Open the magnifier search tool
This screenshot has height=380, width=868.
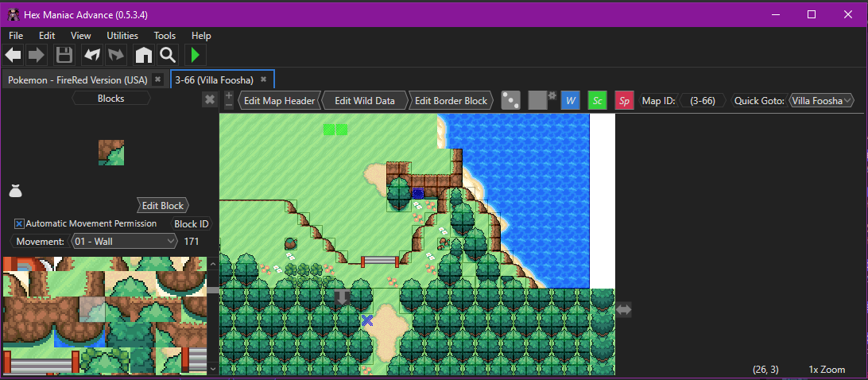click(x=167, y=55)
